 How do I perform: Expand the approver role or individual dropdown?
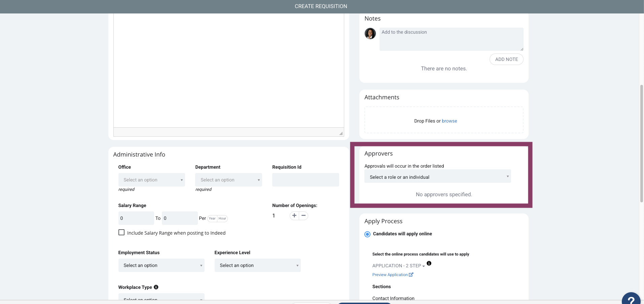(437, 176)
